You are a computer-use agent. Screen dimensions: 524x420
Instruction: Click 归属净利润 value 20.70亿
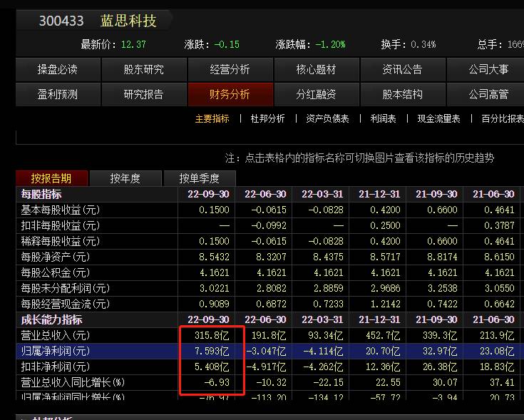(x=383, y=351)
